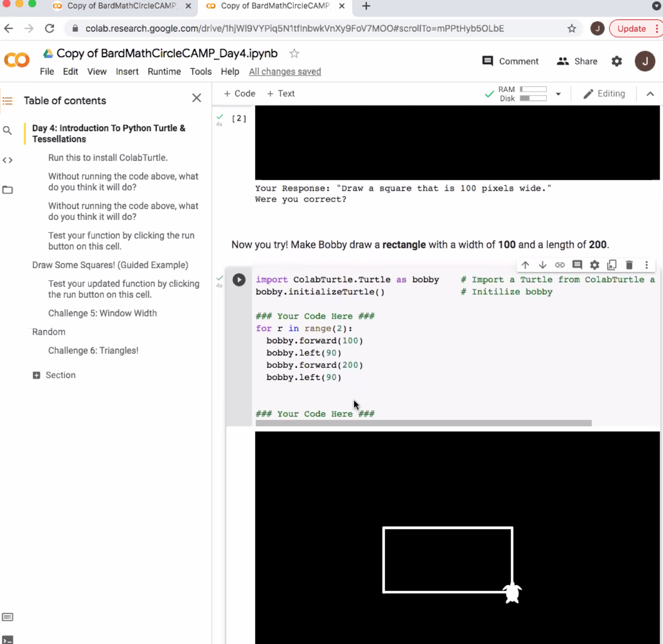Select Challenge 6: Triangles! in table of contents

(x=93, y=351)
